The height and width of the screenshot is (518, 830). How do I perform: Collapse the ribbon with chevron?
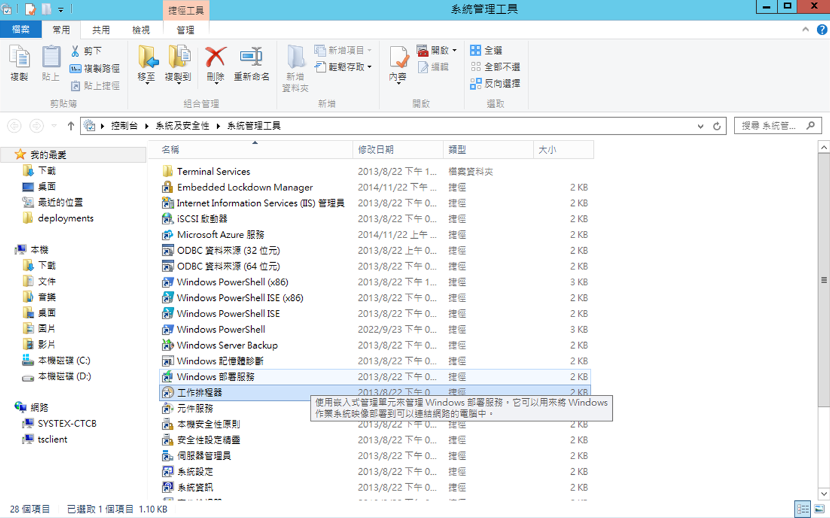point(806,30)
